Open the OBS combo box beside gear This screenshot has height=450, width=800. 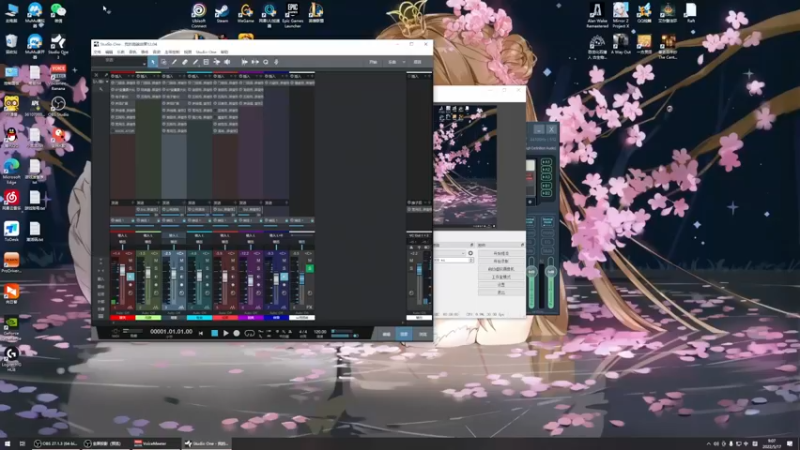coord(449,253)
